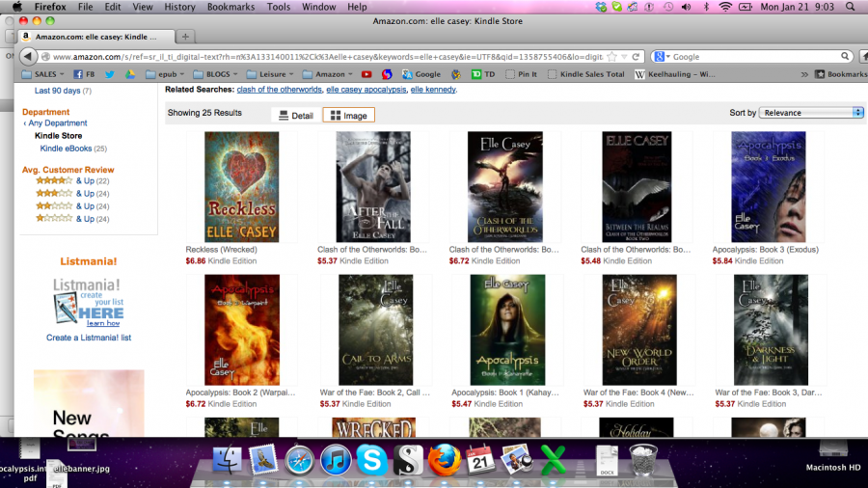Viewport: 868px width, 488px height.
Task: Open Finder from the Dock
Action: click(227, 459)
